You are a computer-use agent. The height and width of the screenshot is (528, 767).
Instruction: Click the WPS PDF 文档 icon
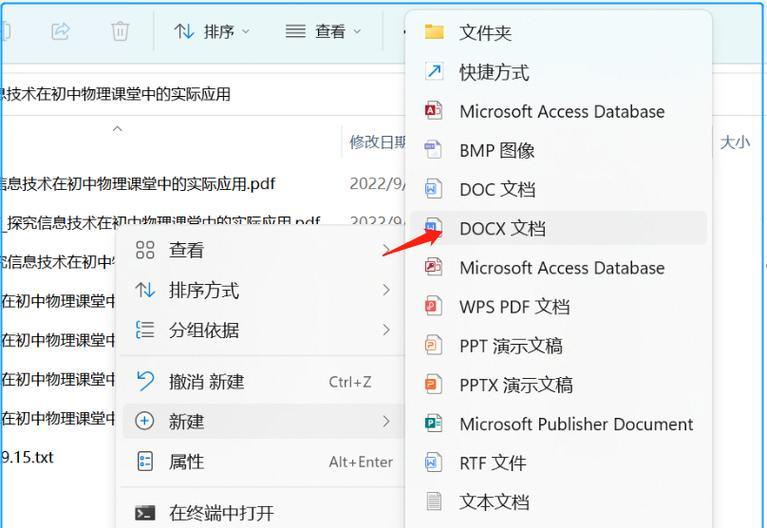tap(433, 306)
